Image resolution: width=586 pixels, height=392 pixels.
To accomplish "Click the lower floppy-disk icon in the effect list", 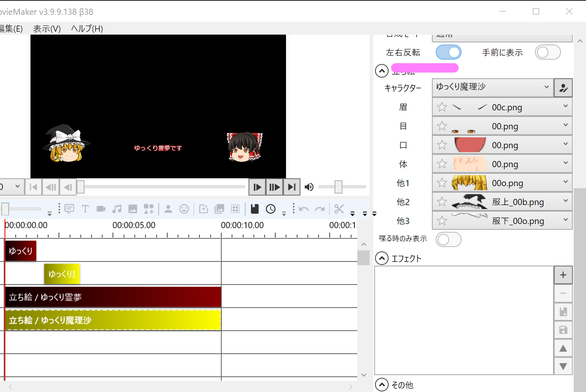I will pyautogui.click(x=563, y=330).
